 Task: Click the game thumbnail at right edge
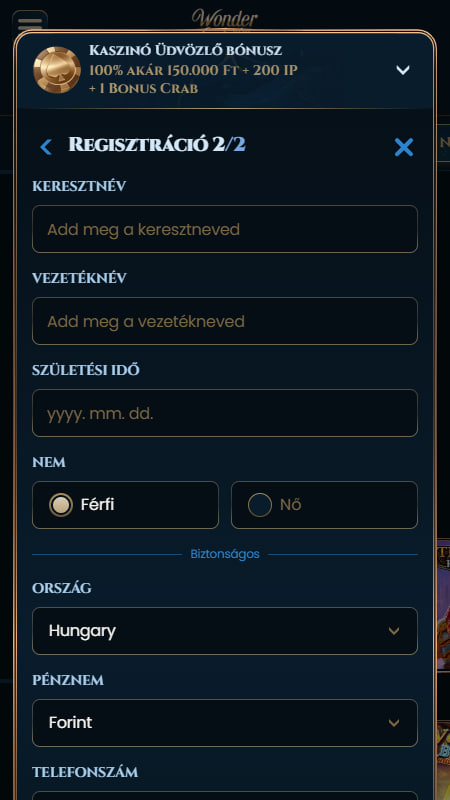click(443, 605)
